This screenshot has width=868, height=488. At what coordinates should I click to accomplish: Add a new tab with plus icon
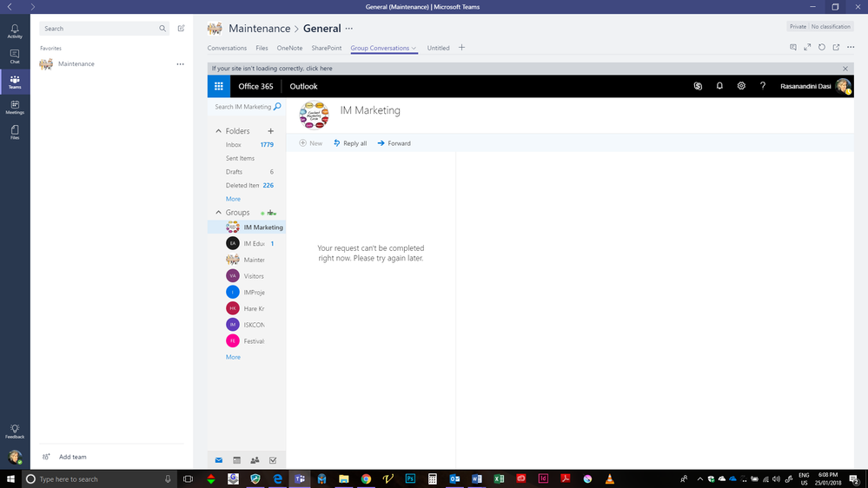[461, 48]
